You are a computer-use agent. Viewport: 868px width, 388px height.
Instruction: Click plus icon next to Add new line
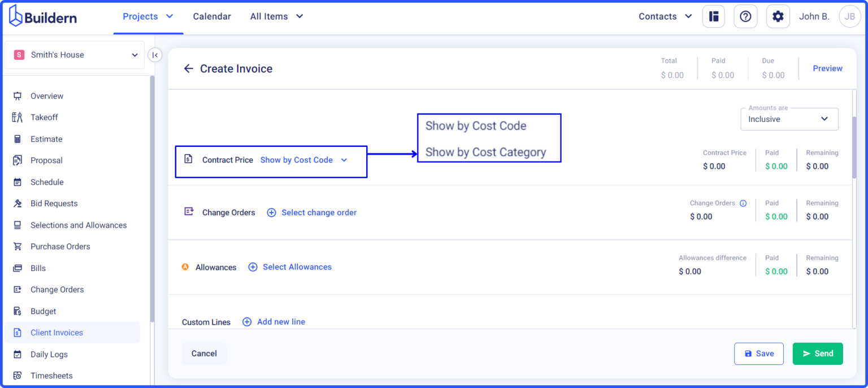pyautogui.click(x=247, y=322)
